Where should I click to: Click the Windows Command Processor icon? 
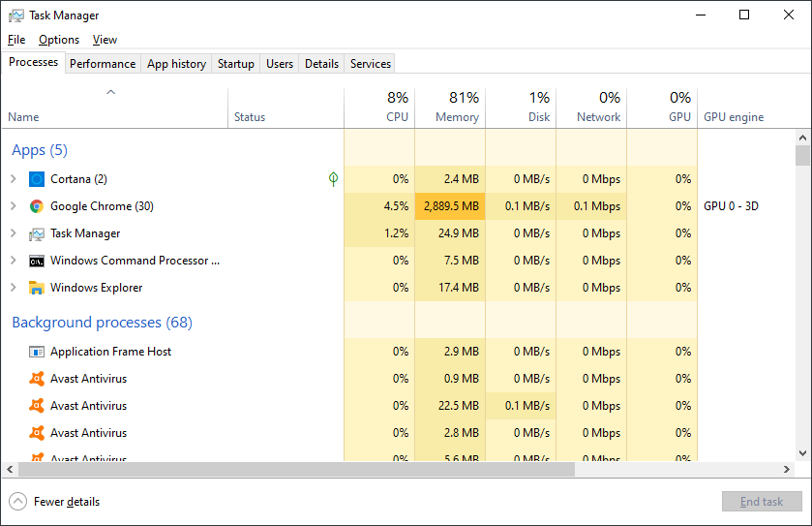tap(37, 261)
